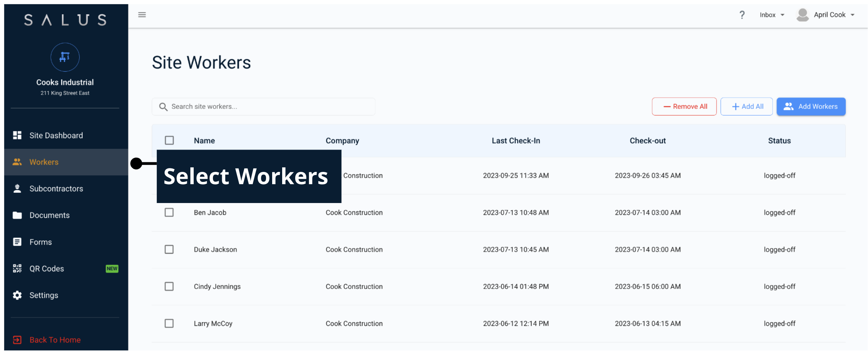Click Back To Home in sidebar
This screenshot has width=868, height=353.
pos(55,340)
